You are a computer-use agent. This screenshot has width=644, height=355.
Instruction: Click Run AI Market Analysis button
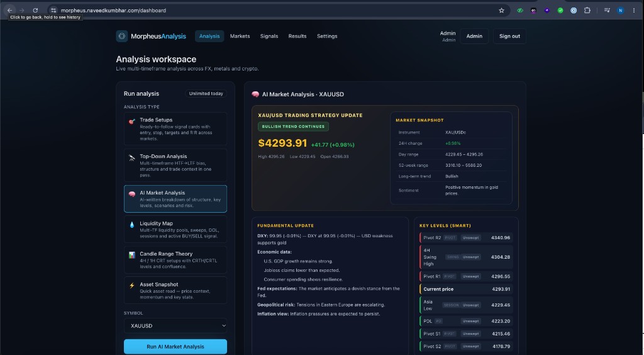(175, 347)
